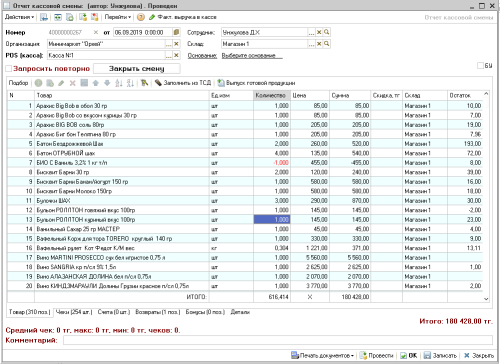Select row 1 Арахис Big Bob с обол 30 гр
500x364 pixels.
click(x=245, y=106)
